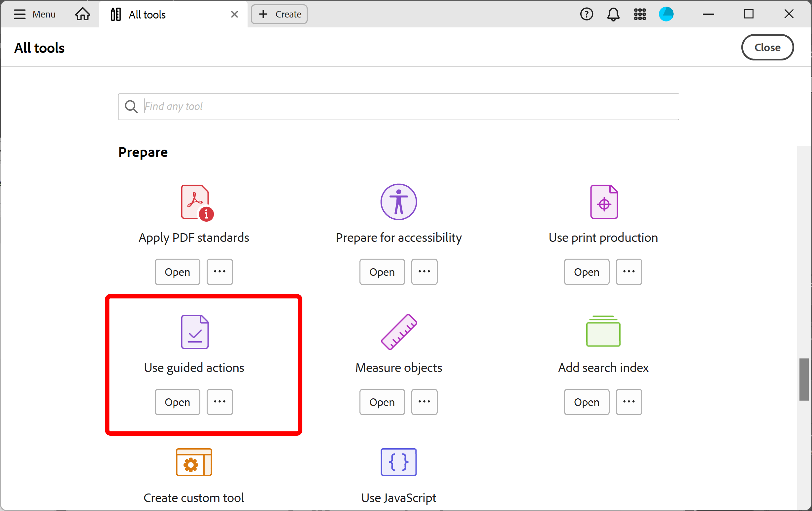Go to Home via house icon
Image resolution: width=812 pixels, height=511 pixels.
83,15
